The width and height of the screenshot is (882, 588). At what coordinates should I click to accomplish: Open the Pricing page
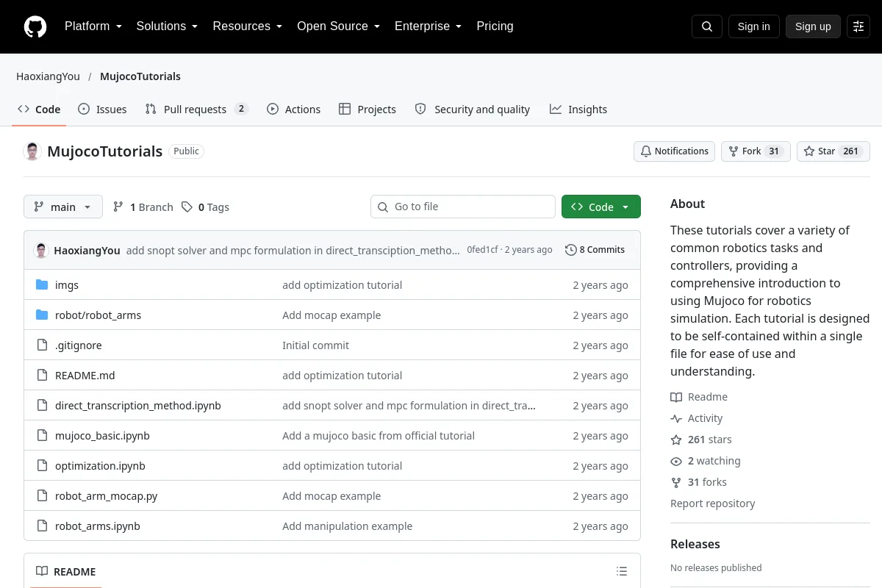coord(495,26)
